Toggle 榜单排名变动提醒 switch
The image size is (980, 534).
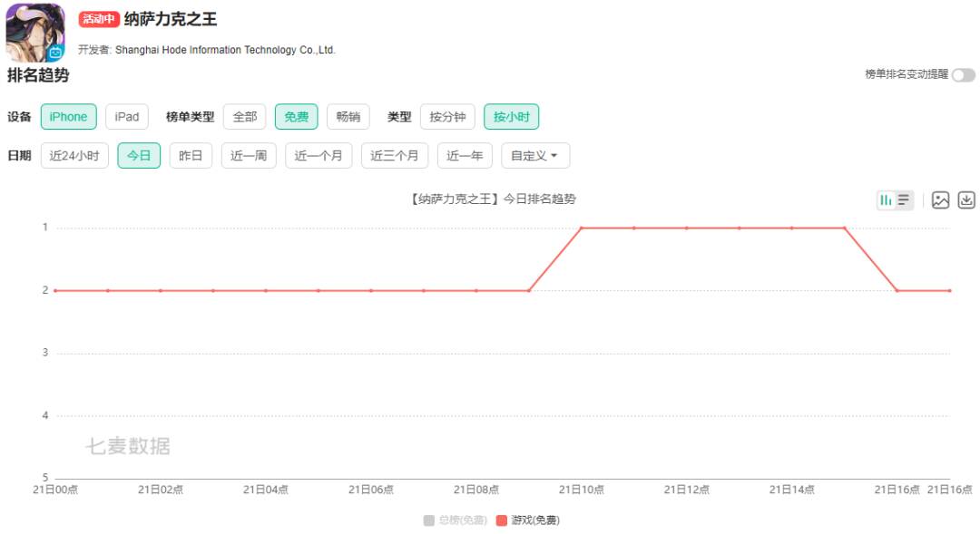(963, 75)
